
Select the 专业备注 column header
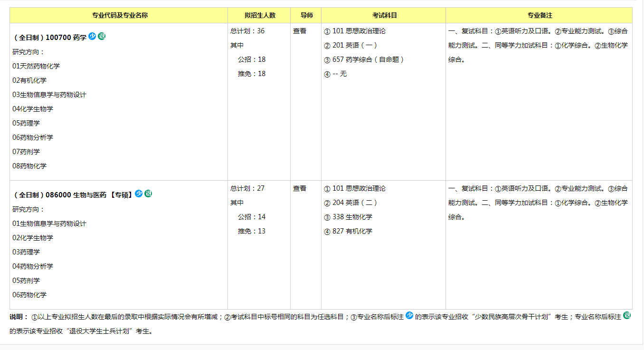point(540,15)
